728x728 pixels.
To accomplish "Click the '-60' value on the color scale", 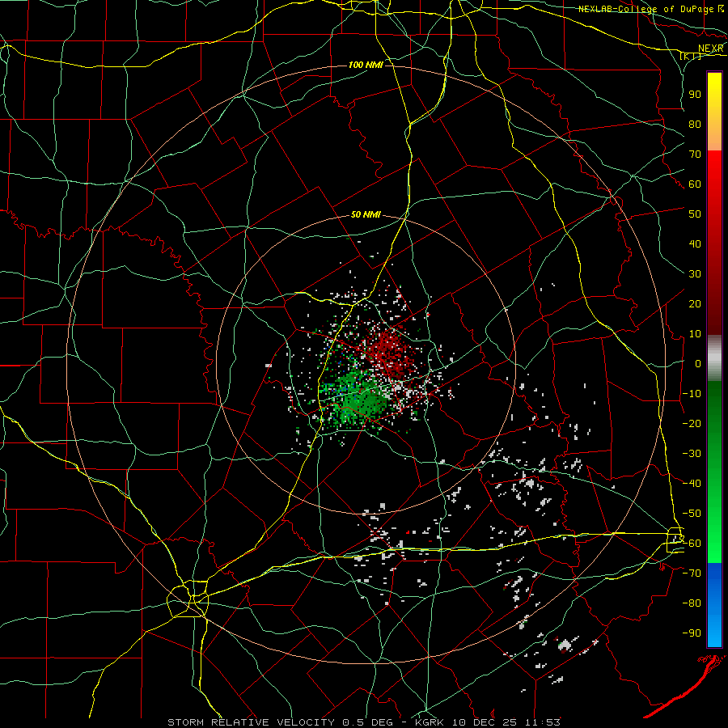I will (x=692, y=544).
